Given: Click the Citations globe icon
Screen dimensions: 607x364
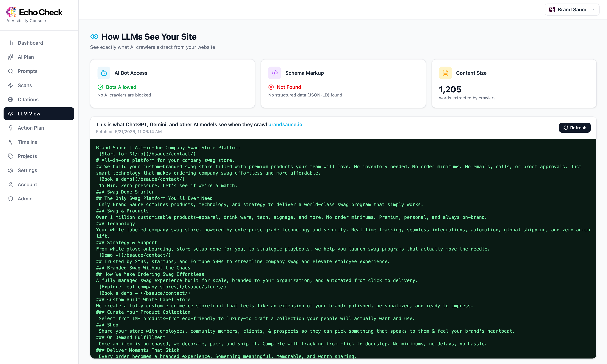Looking at the screenshot, I should (11, 99).
